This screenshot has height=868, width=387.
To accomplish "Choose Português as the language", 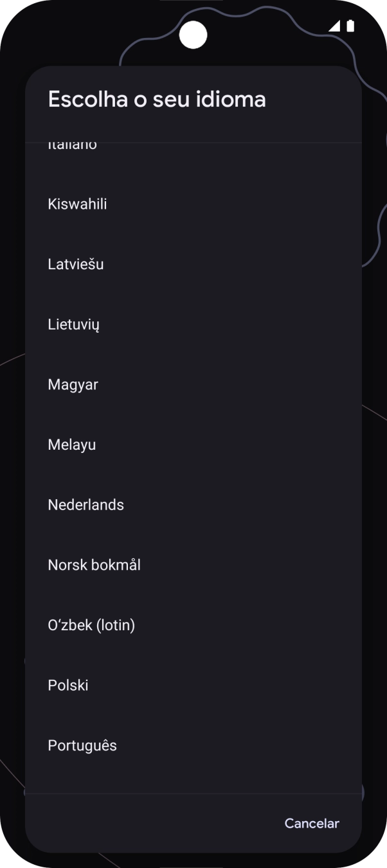I will point(193,745).
